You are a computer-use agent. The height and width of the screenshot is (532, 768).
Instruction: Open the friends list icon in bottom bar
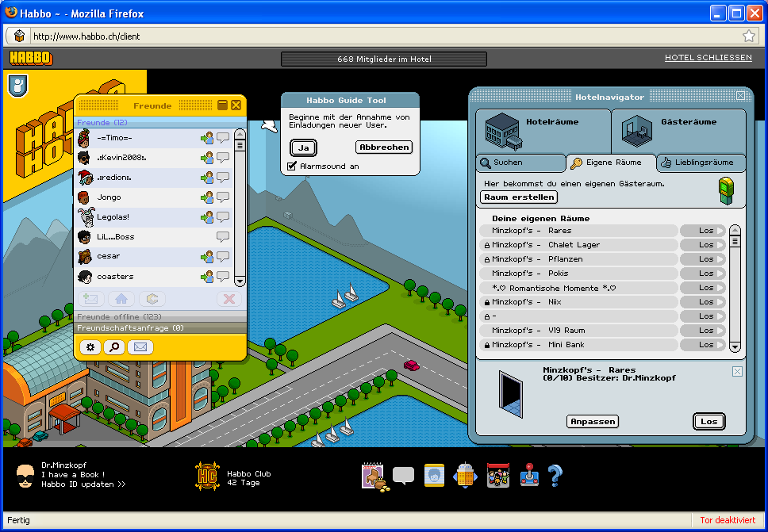pyautogui.click(x=435, y=475)
